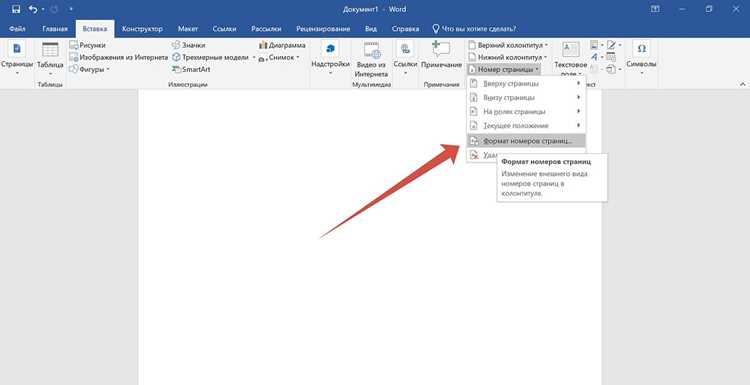Screen dimensions: 750x385
Task: Click the Рисунки insert button
Action: click(x=88, y=45)
